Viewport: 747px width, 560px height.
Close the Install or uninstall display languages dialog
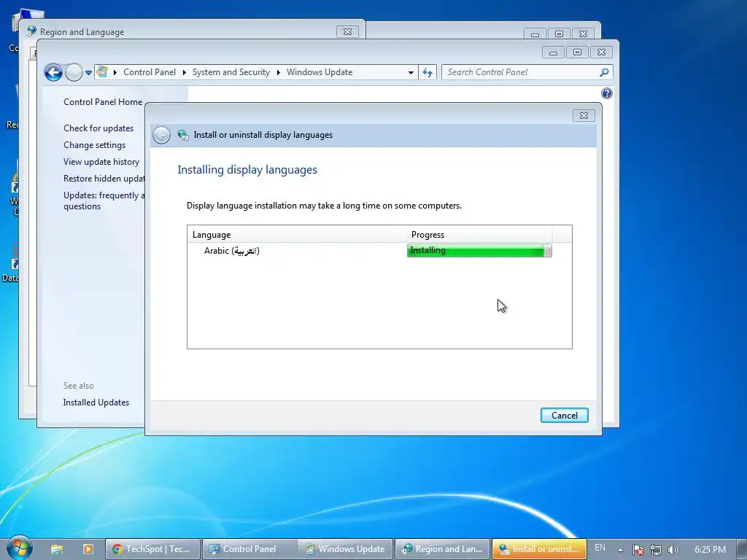[584, 115]
